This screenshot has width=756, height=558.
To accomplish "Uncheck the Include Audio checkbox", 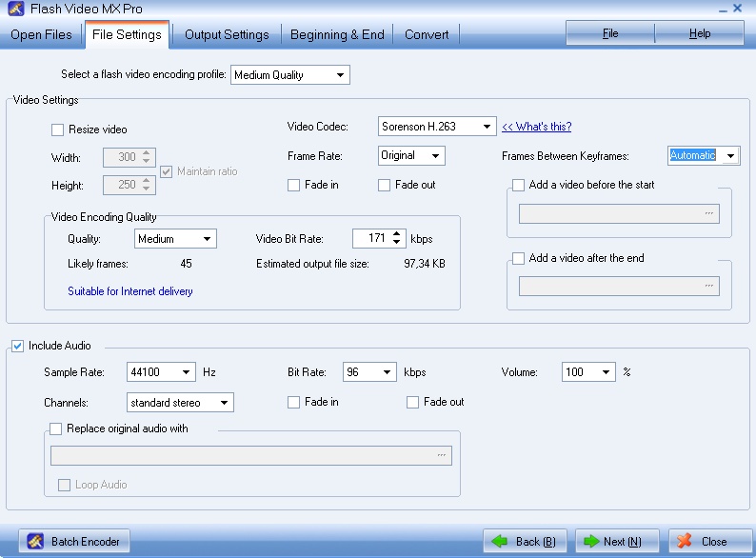I will (17, 346).
